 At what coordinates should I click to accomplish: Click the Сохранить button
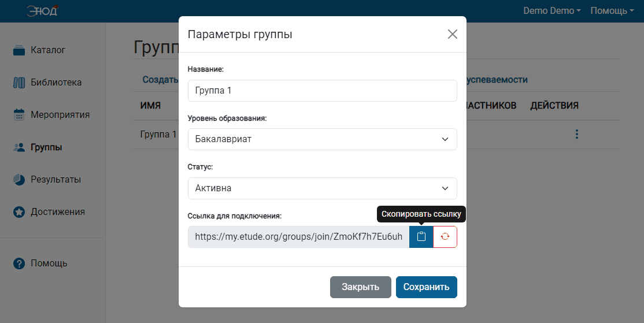point(426,287)
